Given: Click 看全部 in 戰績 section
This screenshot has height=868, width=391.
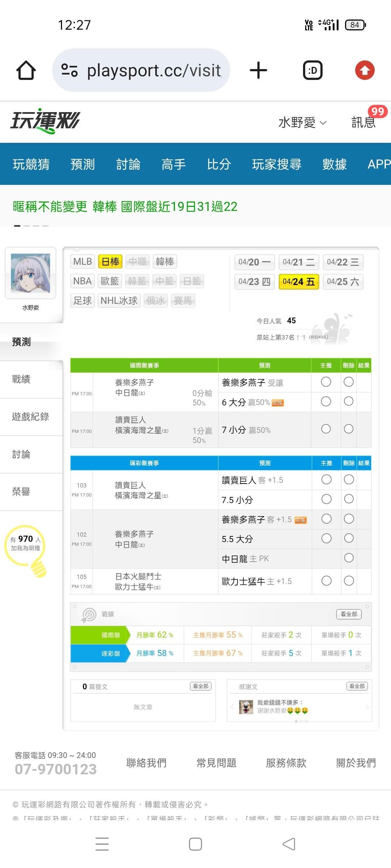Looking at the screenshot, I should [349, 614].
